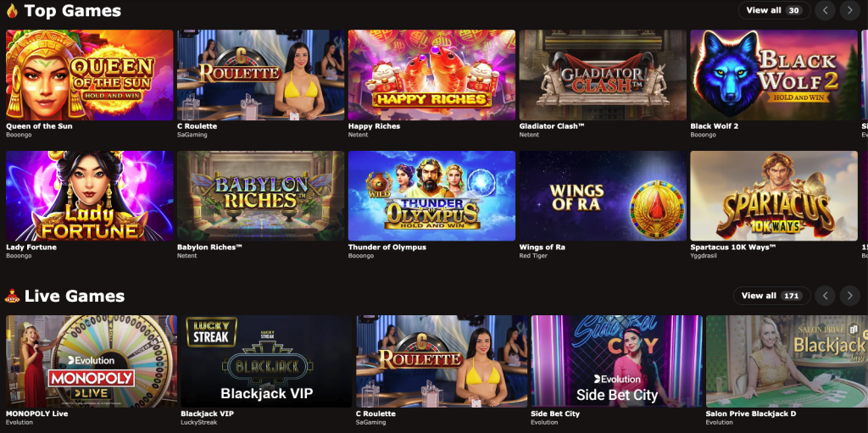Open Lady Fortune game thumbnail
Screen dimensions: 868x433
click(x=90, y=196)
